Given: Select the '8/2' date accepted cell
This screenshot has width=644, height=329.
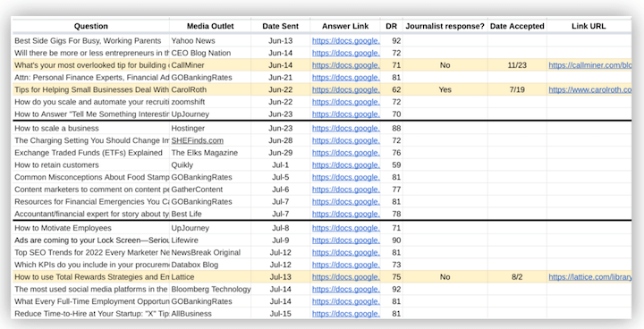Looking at the screenshot, I should click(x=517, y=277).
